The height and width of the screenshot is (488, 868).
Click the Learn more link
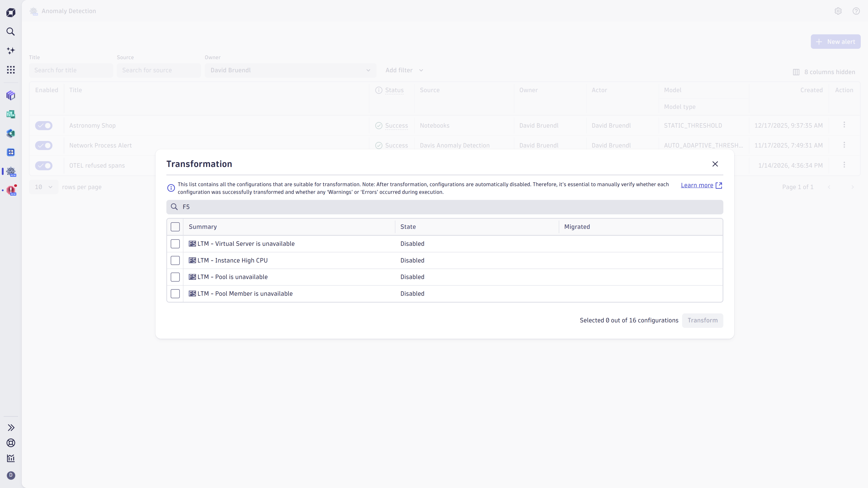click(x=697, y=185)
